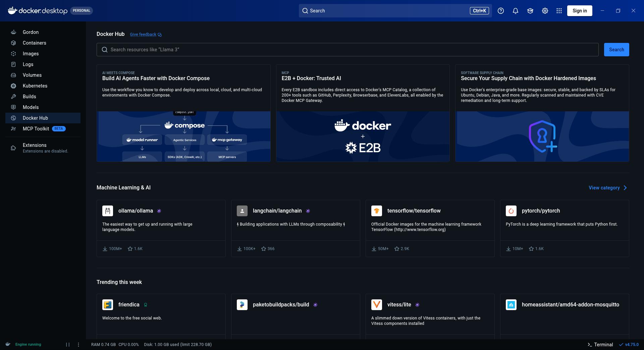Viewport: 644px width, 350px height.
Task: Open the Terminal in status bar
Action: pyautogui.click(x=600, y=345)
